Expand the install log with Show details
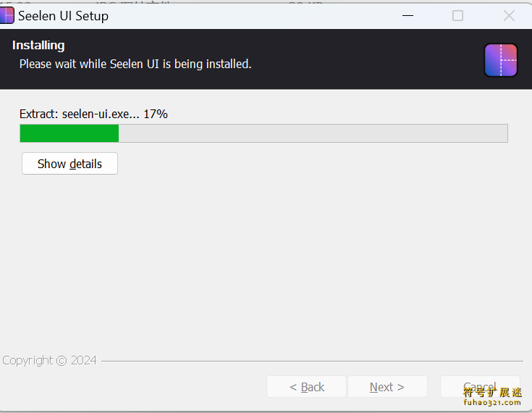 (69, 164)
